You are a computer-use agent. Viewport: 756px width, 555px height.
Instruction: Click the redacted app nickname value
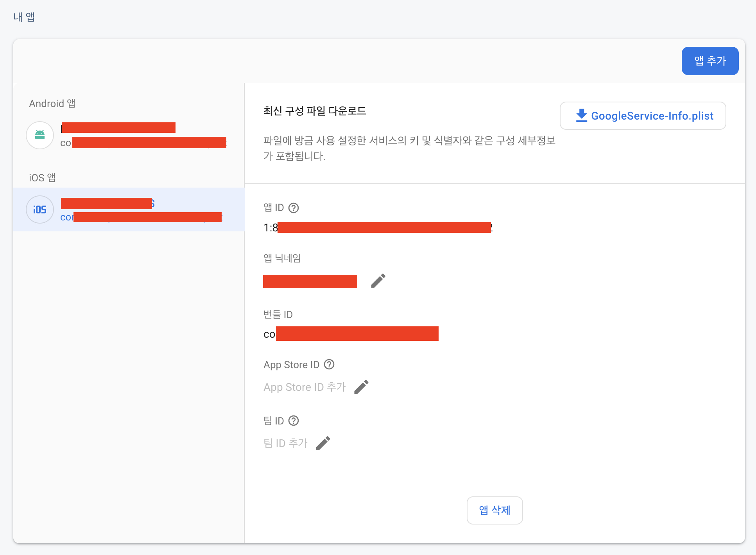[310, 281]
